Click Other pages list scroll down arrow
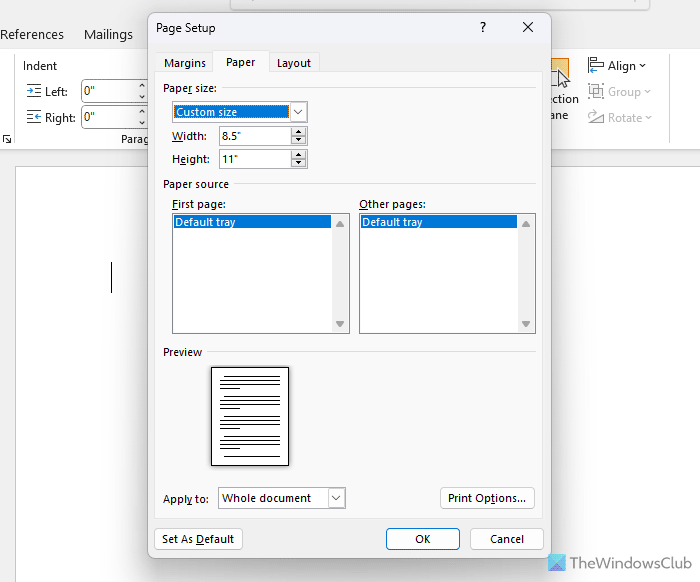 point(526,324)
